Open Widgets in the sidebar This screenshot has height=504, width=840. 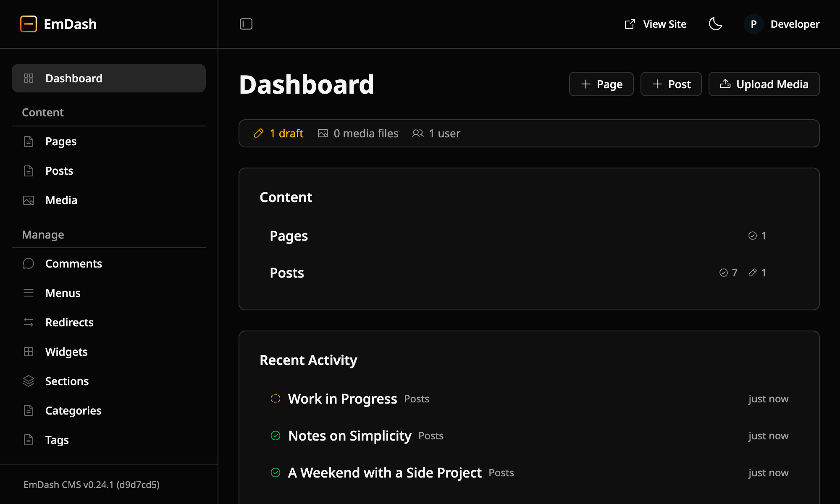[109, 352]
